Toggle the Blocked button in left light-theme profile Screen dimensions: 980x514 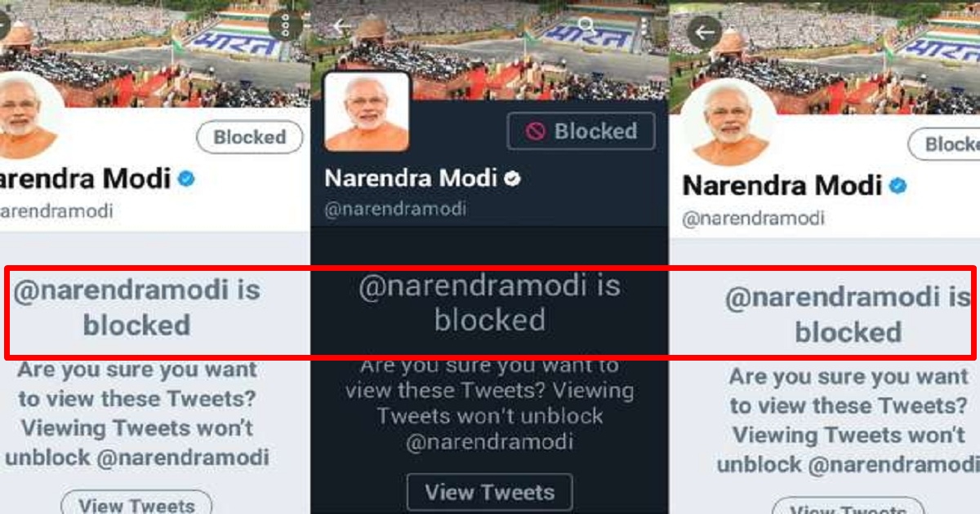[250, 138]
